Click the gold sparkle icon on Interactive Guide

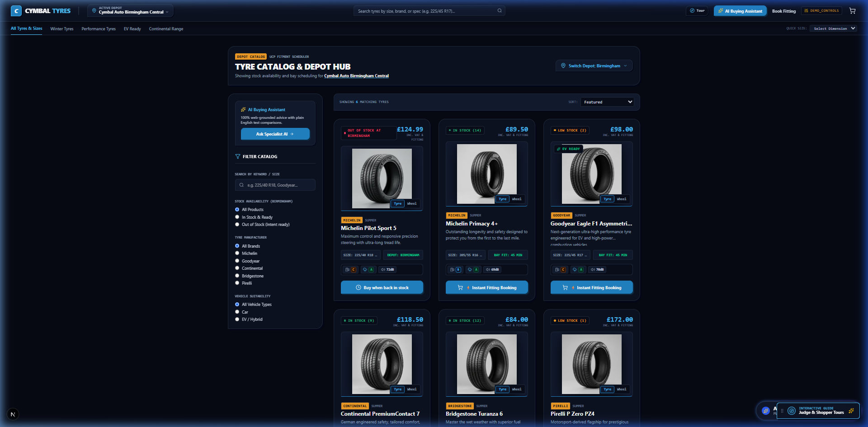pos(851,411)
